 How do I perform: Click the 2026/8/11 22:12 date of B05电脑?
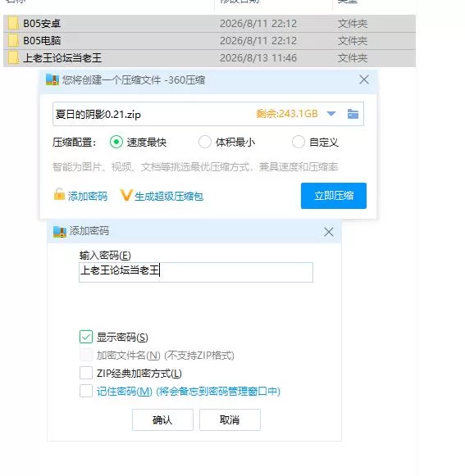click(x=258, y=41)
